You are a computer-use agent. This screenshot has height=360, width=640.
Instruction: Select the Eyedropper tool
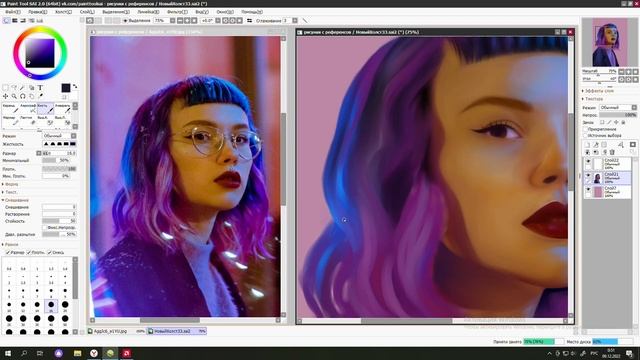point(40,96)
